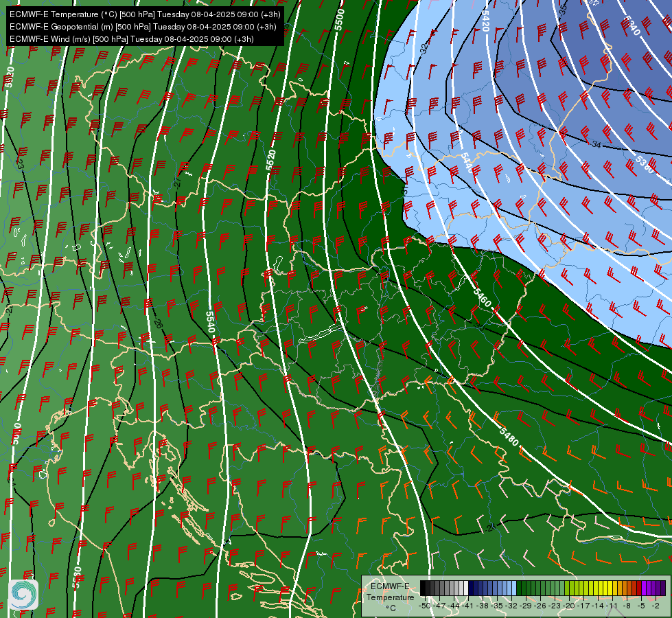Click the 5480 geopotential contour label
672x618 pixels.
[x=509, y=436]
